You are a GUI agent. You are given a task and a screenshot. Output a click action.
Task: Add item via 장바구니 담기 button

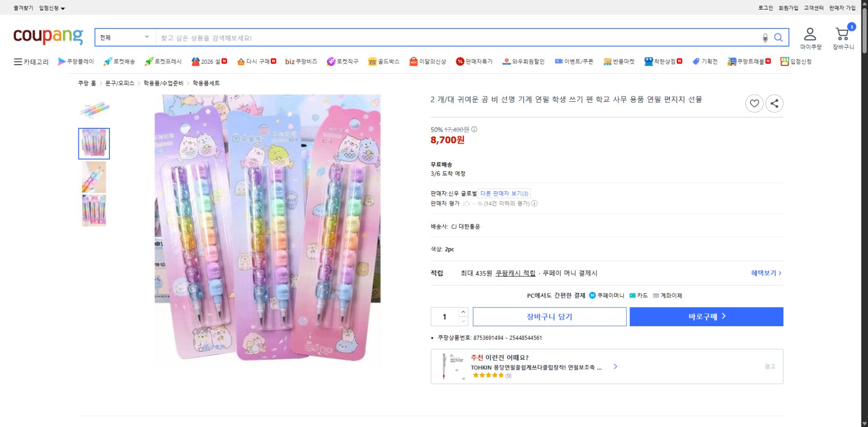(x=550, y=317)
